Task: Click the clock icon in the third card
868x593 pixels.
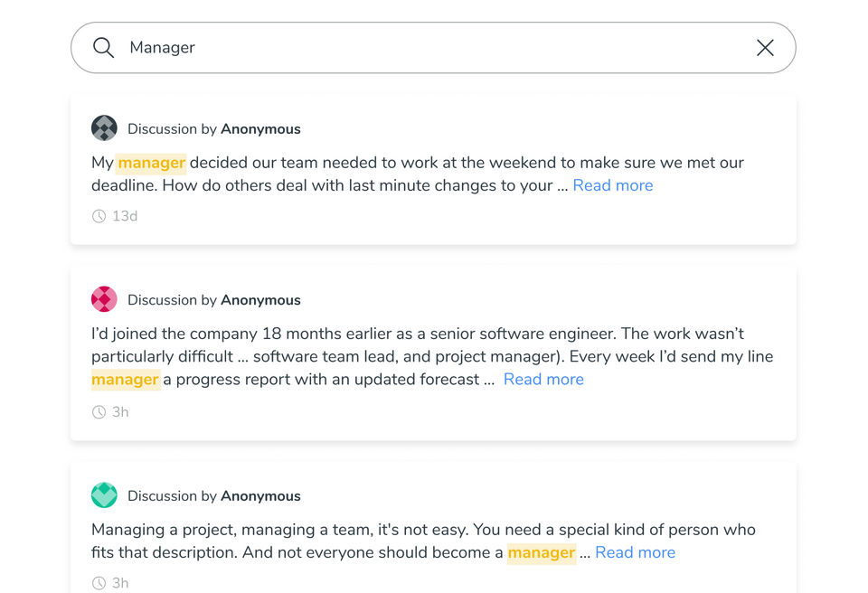Action: coord(99,583)
